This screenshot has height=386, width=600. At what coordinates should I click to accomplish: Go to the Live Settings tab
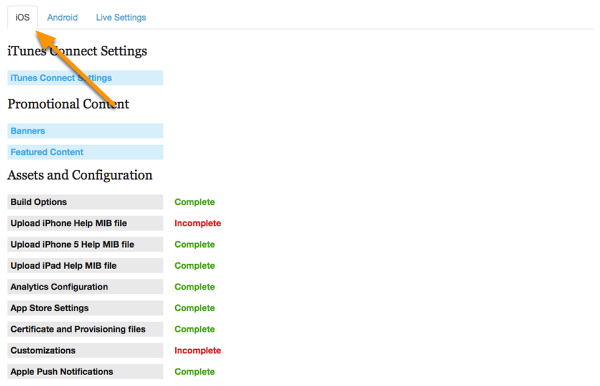pos(121,18)
